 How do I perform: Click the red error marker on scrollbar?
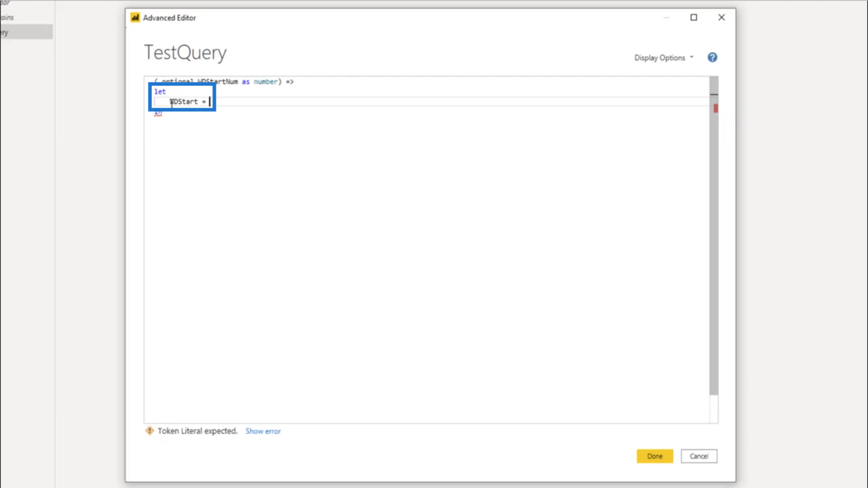pyautogui.click(x=716, y=108)
